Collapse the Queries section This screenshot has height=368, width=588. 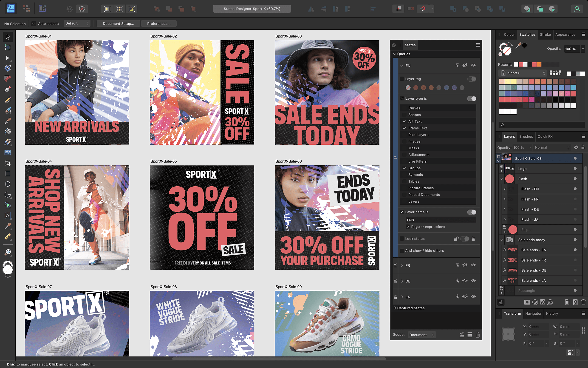coord(395,54)
